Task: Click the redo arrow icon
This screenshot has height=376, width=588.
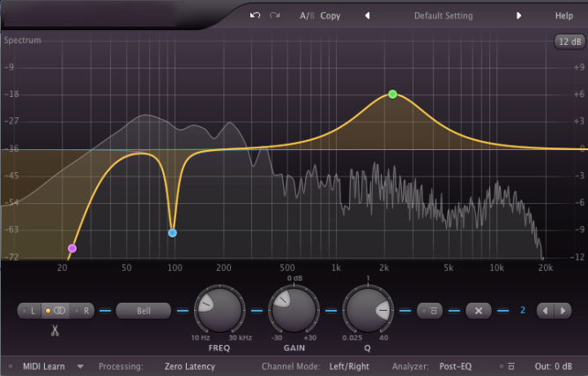Action: click(x=275, y=16)
